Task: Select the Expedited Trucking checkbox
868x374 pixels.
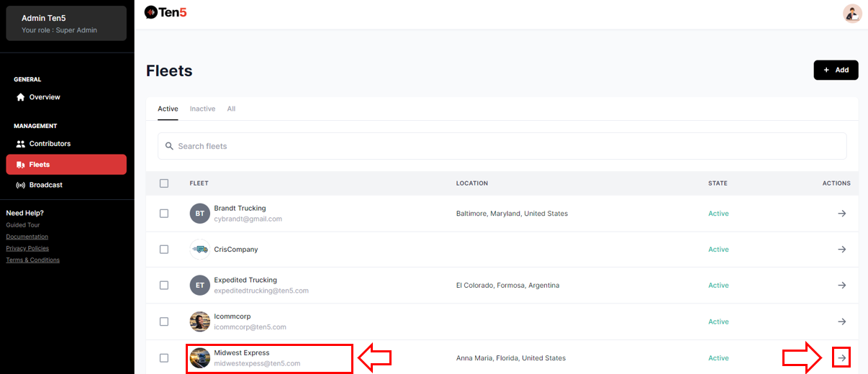Action: coord(164,286)
